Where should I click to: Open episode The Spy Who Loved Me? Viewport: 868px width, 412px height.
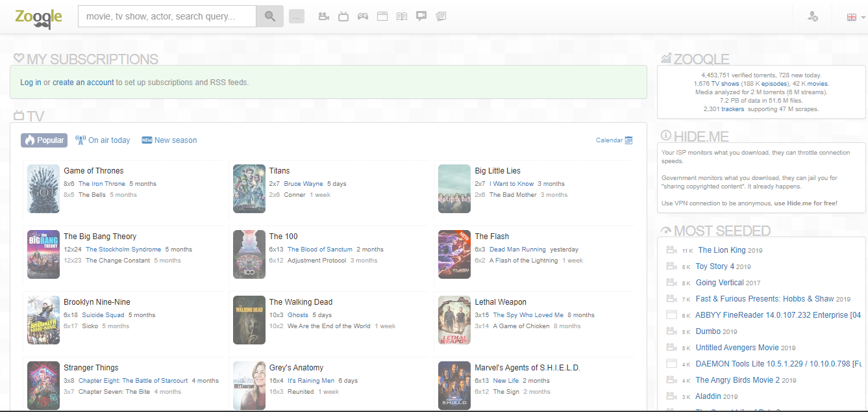[x=528, y=315]
